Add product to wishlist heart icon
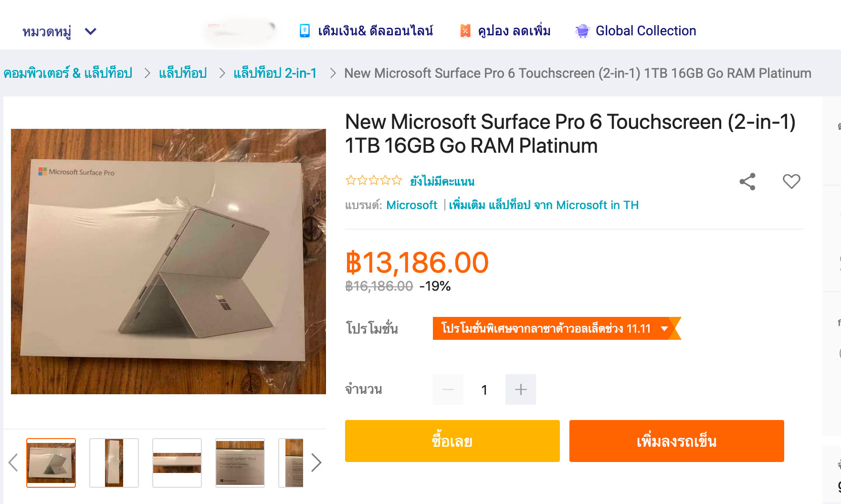 [791, 181]
